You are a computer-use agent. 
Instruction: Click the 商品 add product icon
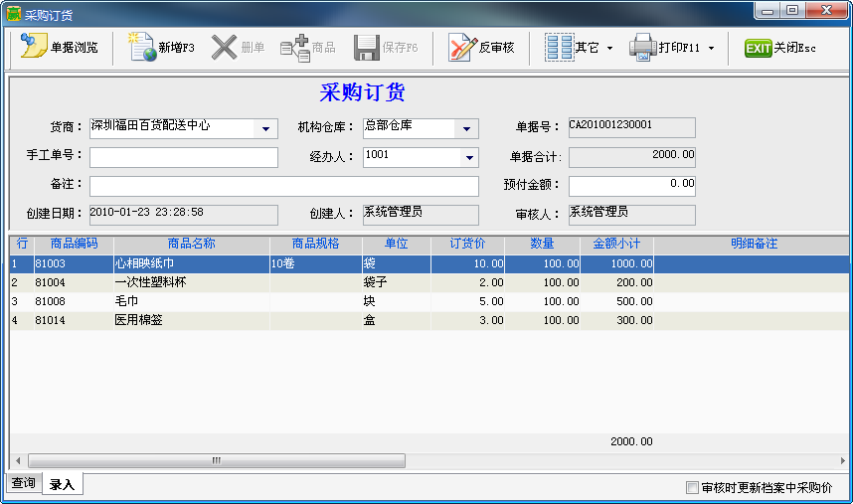click(x=295, y=47)
